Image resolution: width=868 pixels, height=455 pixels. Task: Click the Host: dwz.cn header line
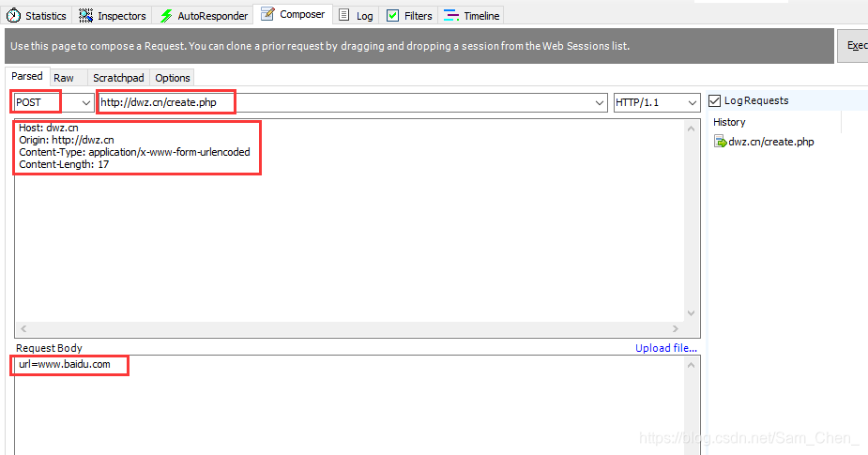coord(49,128)
